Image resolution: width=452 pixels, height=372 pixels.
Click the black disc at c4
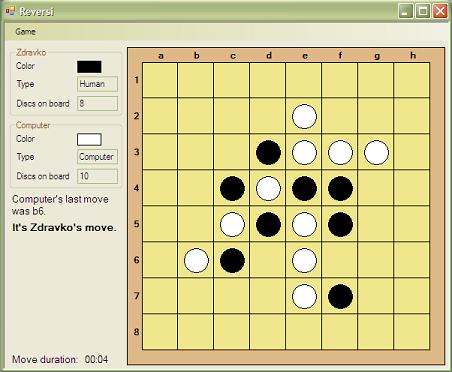tap(232, 188)
